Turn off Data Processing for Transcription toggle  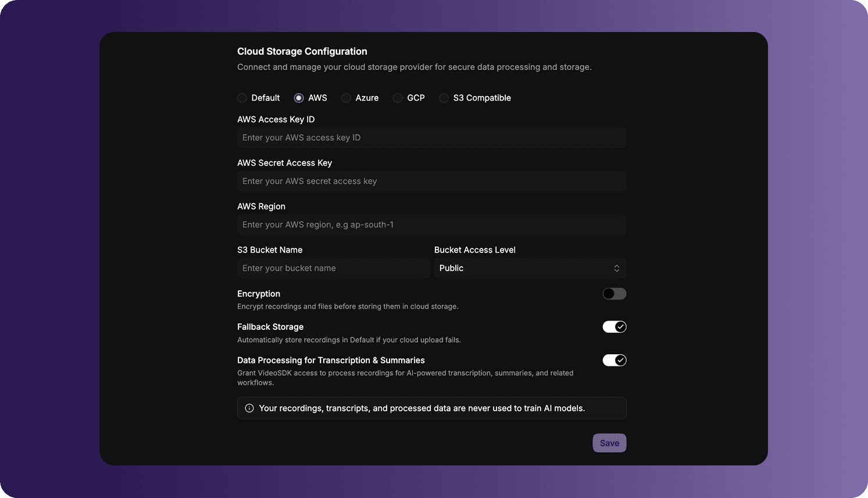[615, 360]
